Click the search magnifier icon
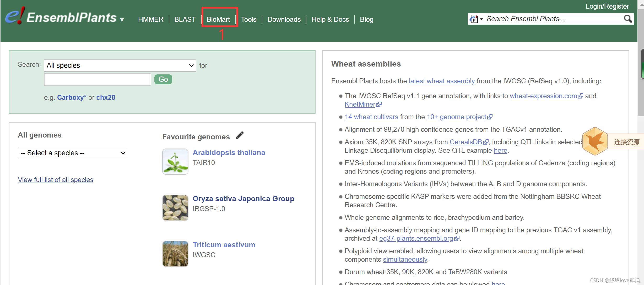Viewport: 644px width, 285px height. [627, 19]
